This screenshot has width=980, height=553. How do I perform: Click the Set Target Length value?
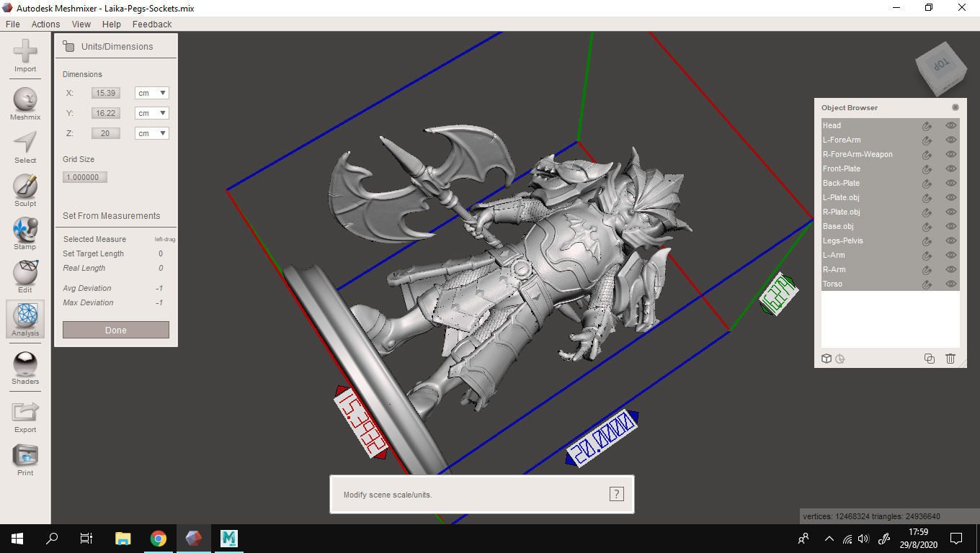[x=161, y=253]
